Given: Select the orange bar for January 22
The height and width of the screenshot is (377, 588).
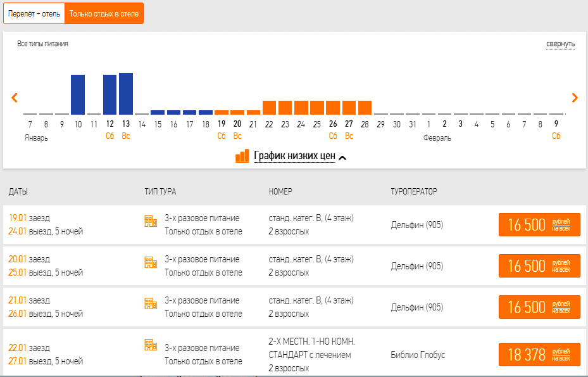Looking at the screenshot, I should click(269, 107).
